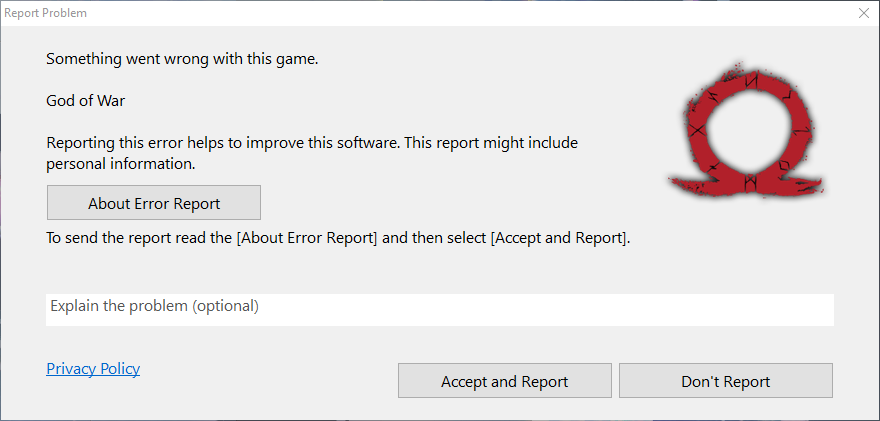Click the 'To send the report' instruction line
This screenshot has height=421, width=880.
click(338, 239)
